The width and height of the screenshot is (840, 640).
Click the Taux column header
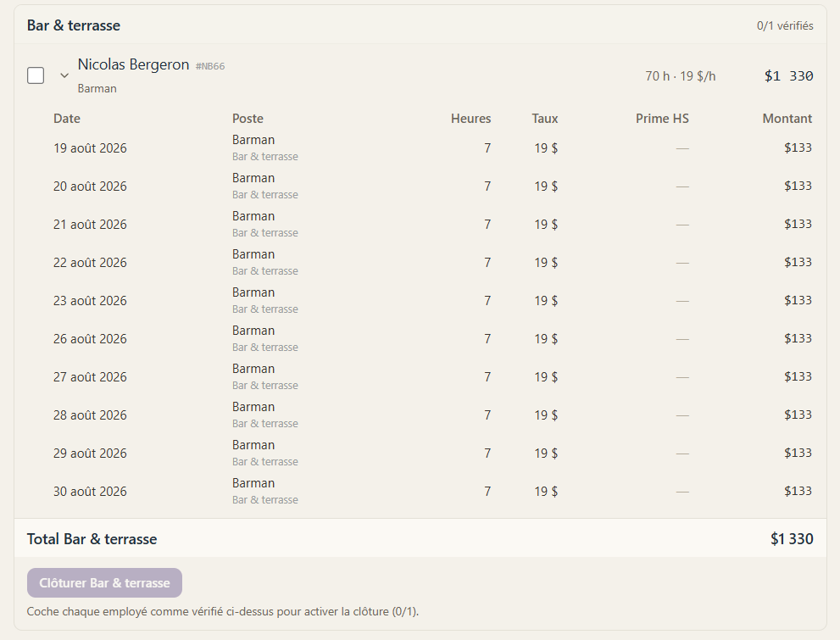(x=545, y=119)
